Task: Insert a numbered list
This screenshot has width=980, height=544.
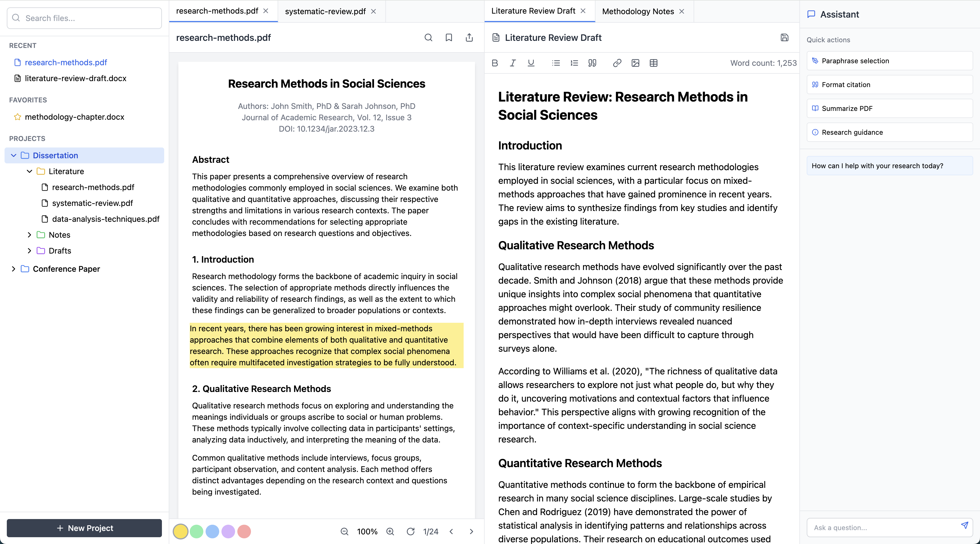Action: click(575, 63)
